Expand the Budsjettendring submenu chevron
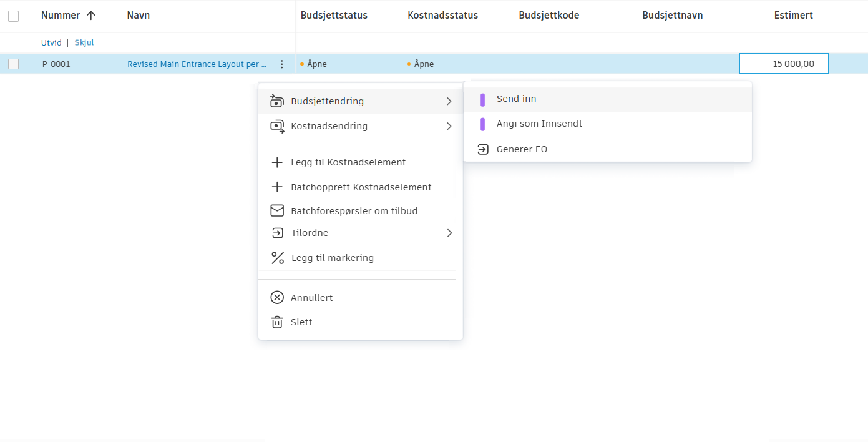The width and height of the screenshot is (868, 442). [450, 101]
